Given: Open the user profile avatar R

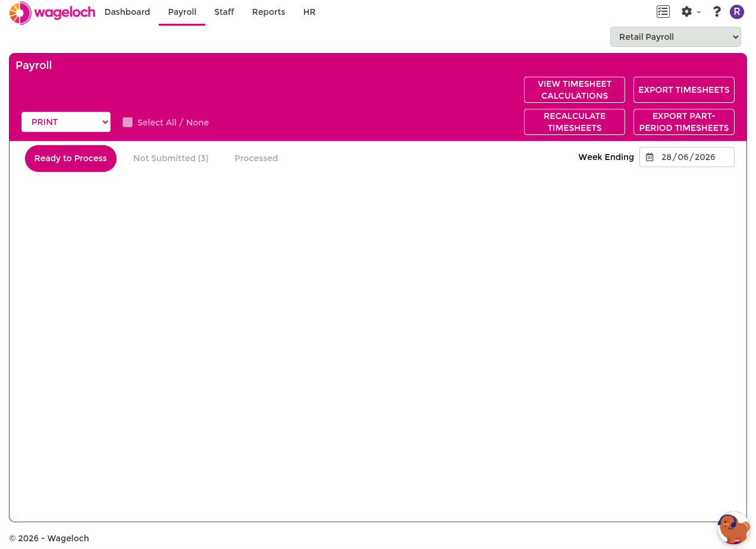Looking at the screenshot, I should (737, 12).
